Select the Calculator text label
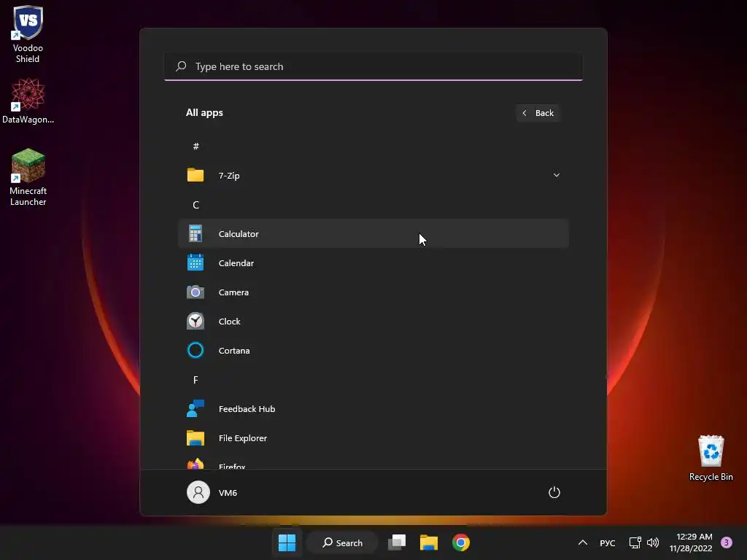The image size is (747, 560). click(x=239, y=234)
